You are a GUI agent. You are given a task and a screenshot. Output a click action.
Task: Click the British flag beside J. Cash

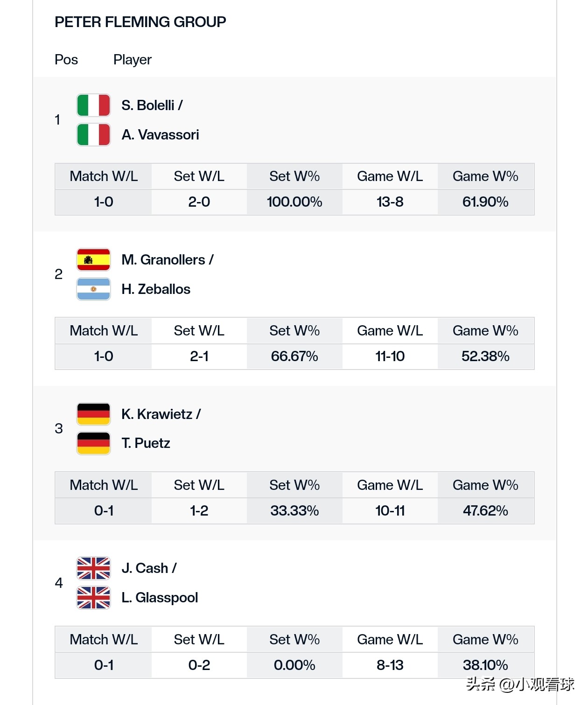point(93,568)
